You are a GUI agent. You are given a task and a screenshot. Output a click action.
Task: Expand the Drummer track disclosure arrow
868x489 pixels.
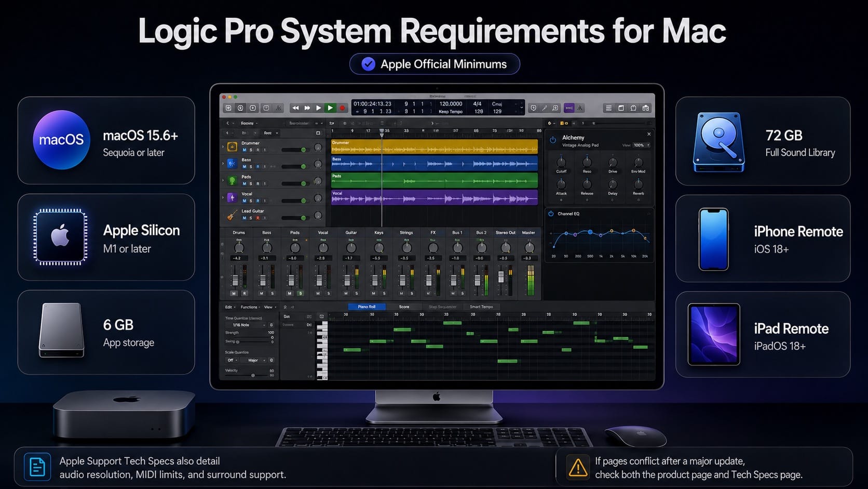pyautogui.click(x=223, y=147)
